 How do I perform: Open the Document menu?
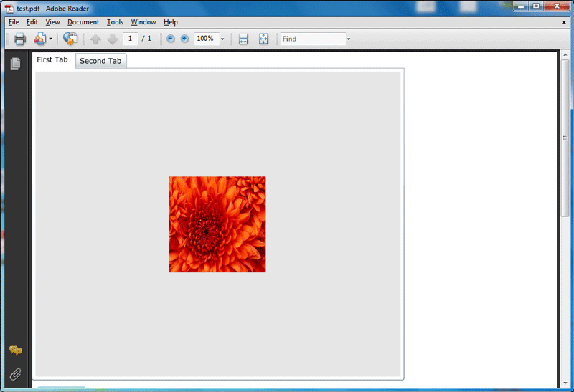coord(83,22)
